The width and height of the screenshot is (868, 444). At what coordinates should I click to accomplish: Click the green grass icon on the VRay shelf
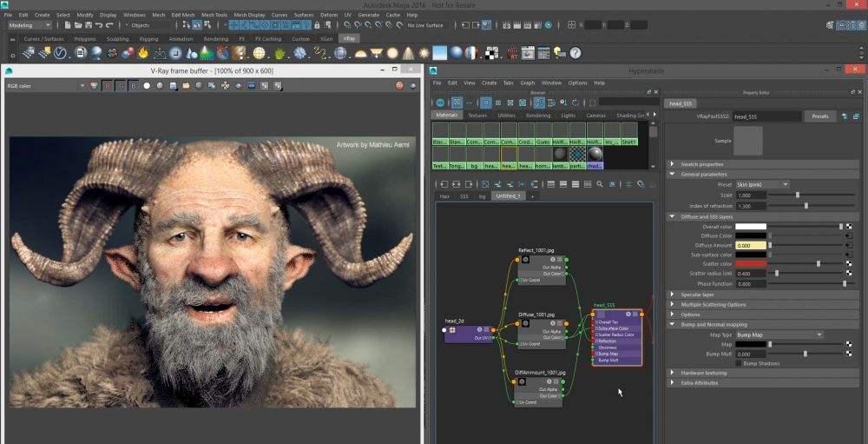click(279, 53)
